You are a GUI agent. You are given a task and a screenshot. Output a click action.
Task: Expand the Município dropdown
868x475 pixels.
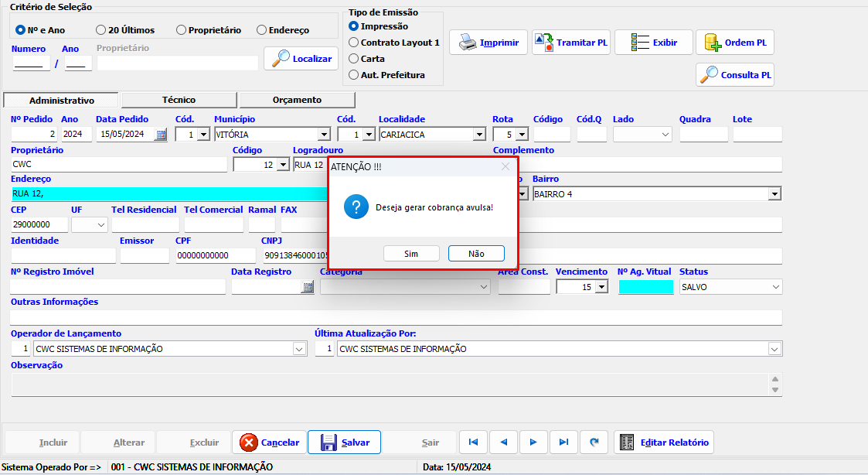coord(323,135)
